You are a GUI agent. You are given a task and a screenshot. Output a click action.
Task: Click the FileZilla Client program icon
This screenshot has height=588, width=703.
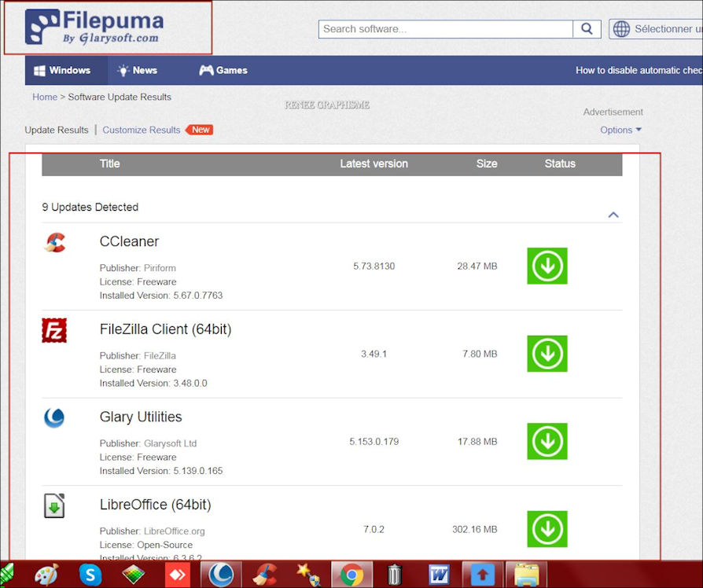(54, 330)
